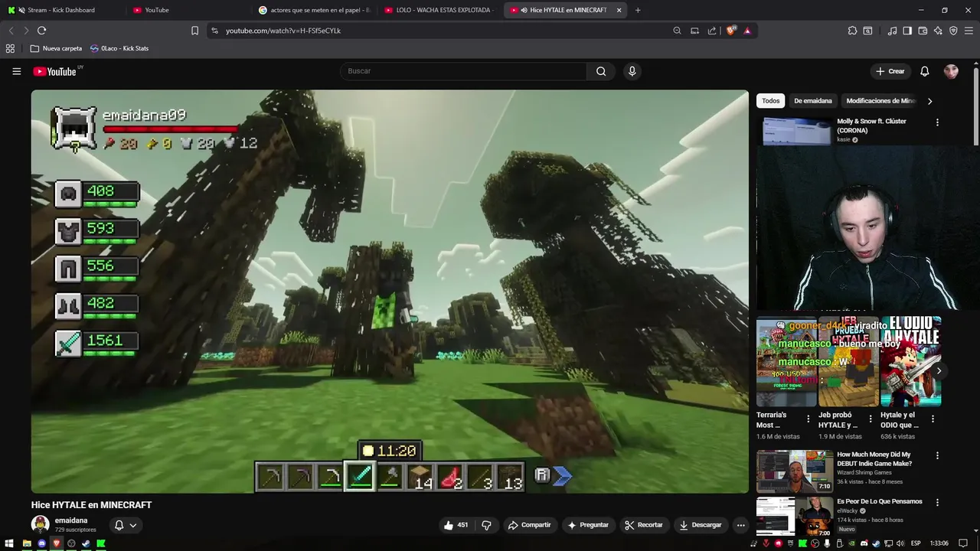Dislike the video
The height and width of the screenshot is (551, 980).
(486, 525)
